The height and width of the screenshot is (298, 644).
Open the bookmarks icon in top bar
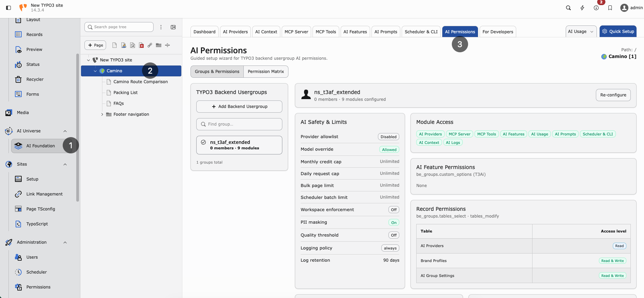point(610,8)
